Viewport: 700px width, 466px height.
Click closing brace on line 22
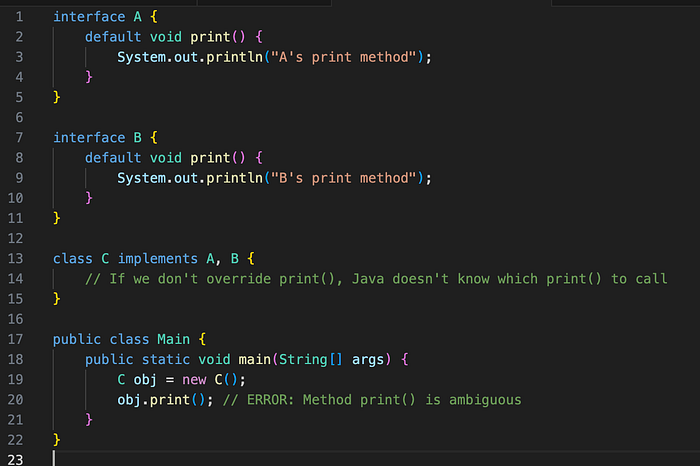[57, 440]
